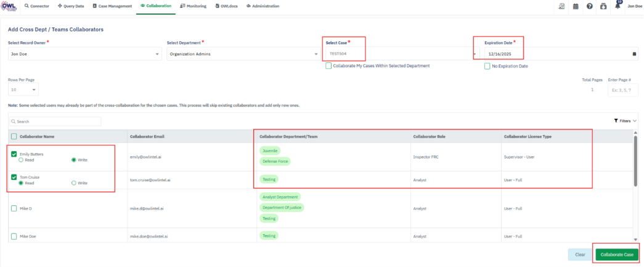
Task: Click the collaborator Search input field
Action: coord(55,122)
